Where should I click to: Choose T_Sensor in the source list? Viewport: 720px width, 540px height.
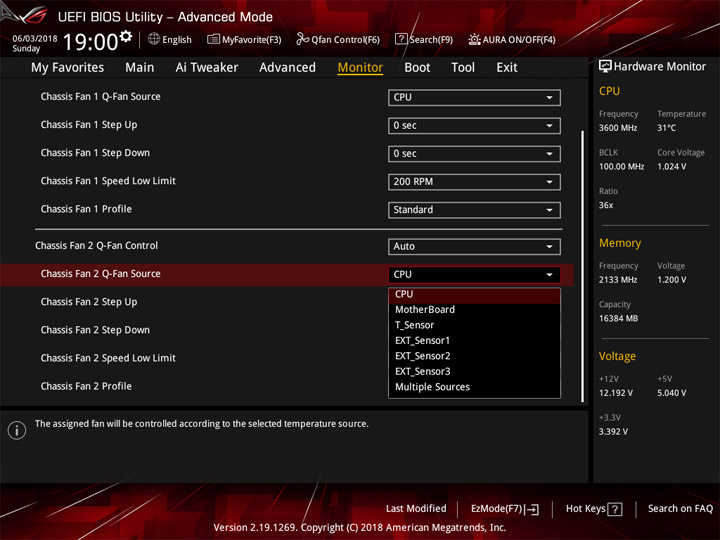[474, 325]
